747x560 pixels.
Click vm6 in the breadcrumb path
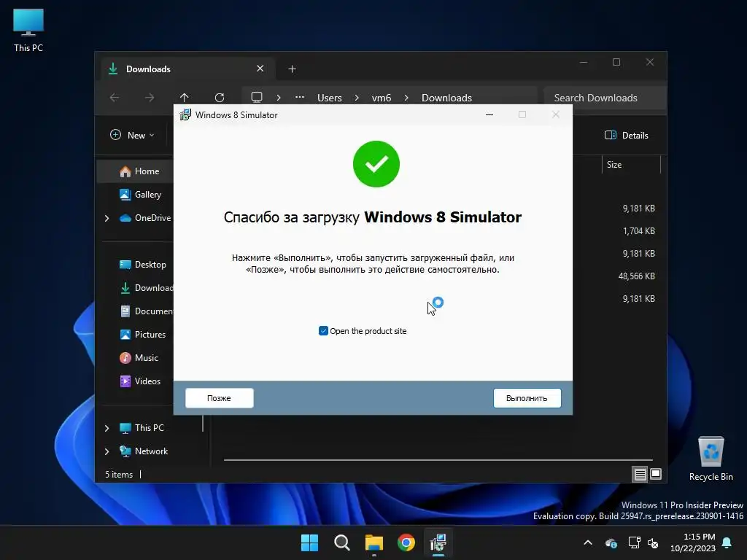pyautogui.click(x=382, y=98)
